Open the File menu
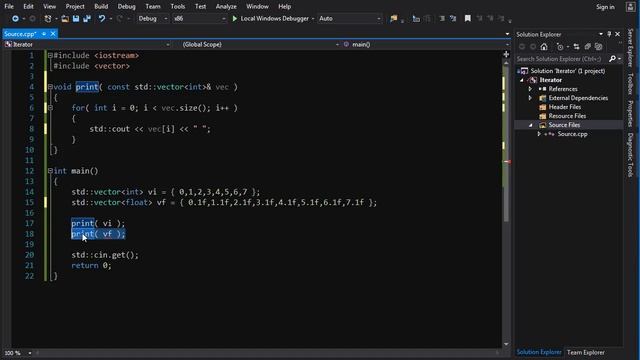Image resolution: width=640 pixels, height=360 pixels. (9, 7)
